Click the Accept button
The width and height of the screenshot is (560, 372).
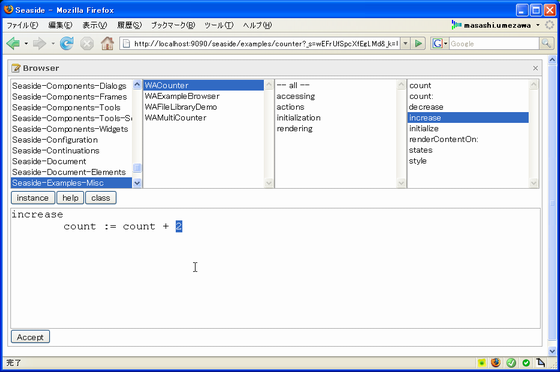click(30, 337)
